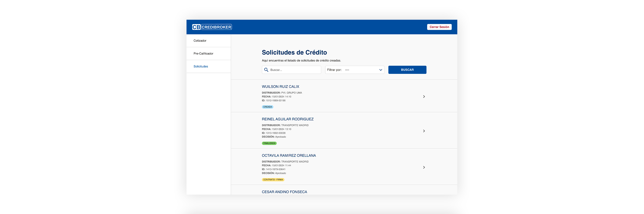Select Solicitudes in the sidebar
This screenshot has width=644, height=214.
(200, 67)
